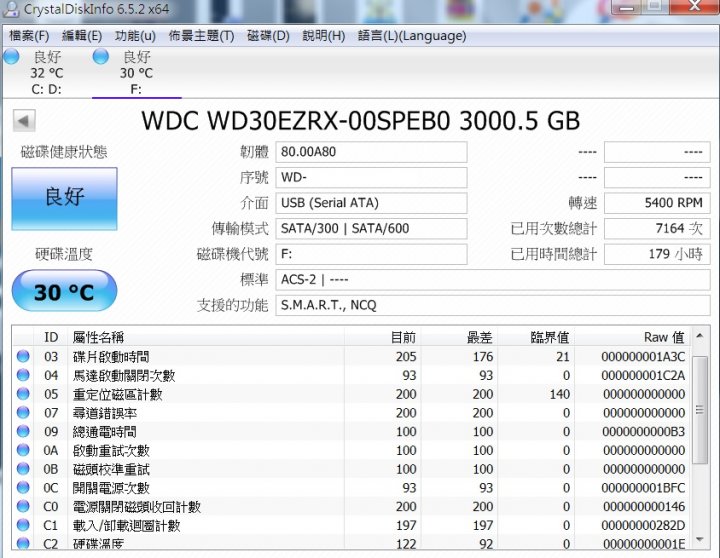This screenshot has width=720, height=558.
Task: Click status orb for attribute 04
Action: (23, 375)
